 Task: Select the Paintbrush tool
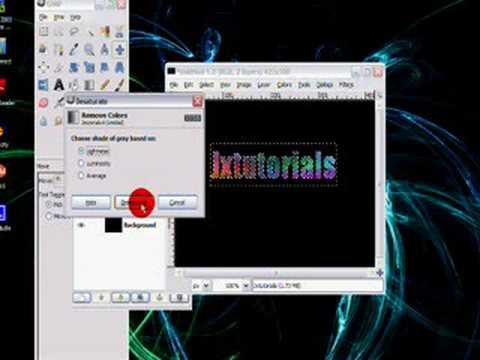[x=120, y=85]
